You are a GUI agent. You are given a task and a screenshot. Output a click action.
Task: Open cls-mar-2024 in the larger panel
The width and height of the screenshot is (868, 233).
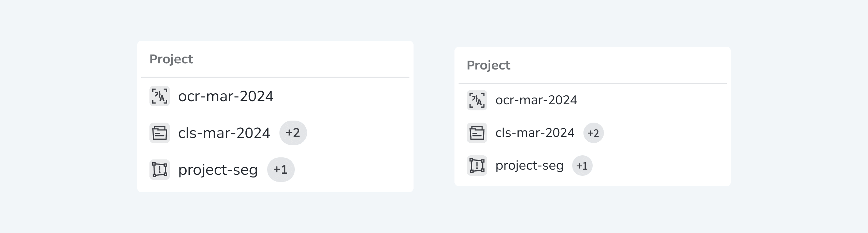(x=224, y=133)
